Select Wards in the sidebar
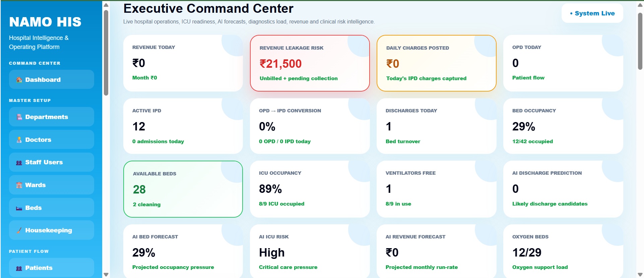This screenshot has height=278, width=644. pyautogui.click(x=52, y=185)
